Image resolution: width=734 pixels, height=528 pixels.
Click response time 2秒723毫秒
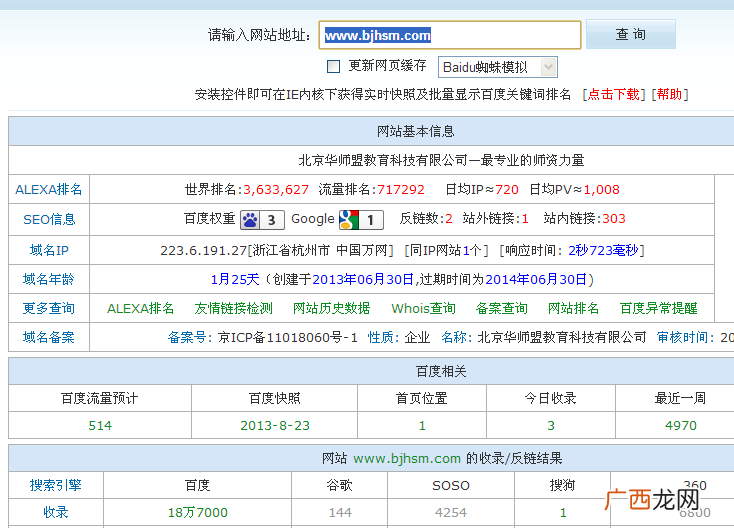point(603,250)
